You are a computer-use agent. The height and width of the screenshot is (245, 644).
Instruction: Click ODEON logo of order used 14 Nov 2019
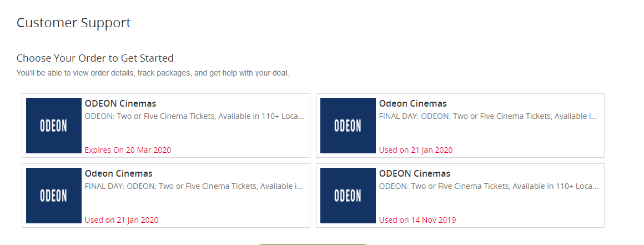click(x=348, y=196)
